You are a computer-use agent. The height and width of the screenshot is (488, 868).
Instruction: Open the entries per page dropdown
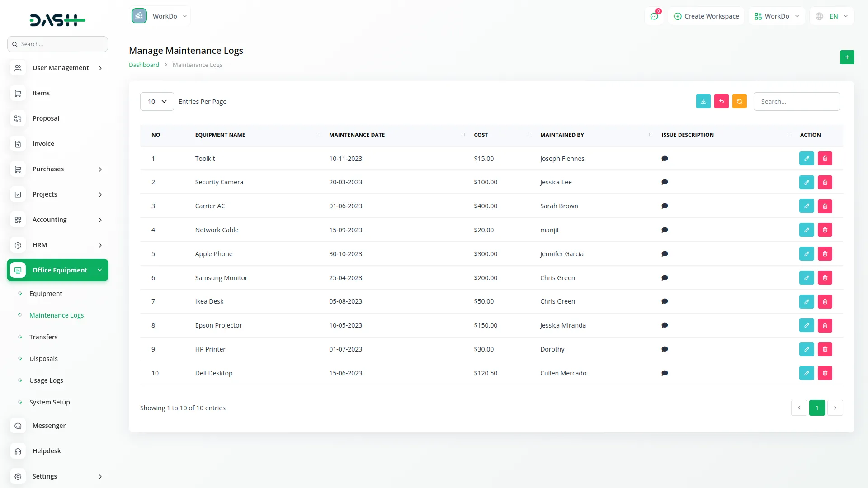point(157,102)
